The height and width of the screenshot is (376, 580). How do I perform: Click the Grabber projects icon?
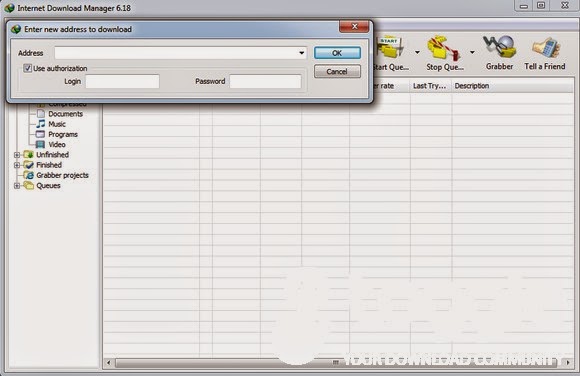coord(28,175)
